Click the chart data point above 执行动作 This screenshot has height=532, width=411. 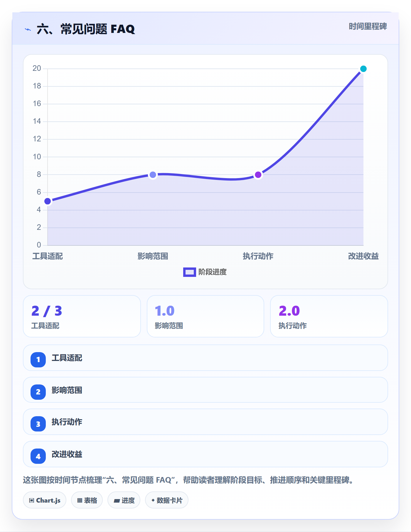[258, 175]
